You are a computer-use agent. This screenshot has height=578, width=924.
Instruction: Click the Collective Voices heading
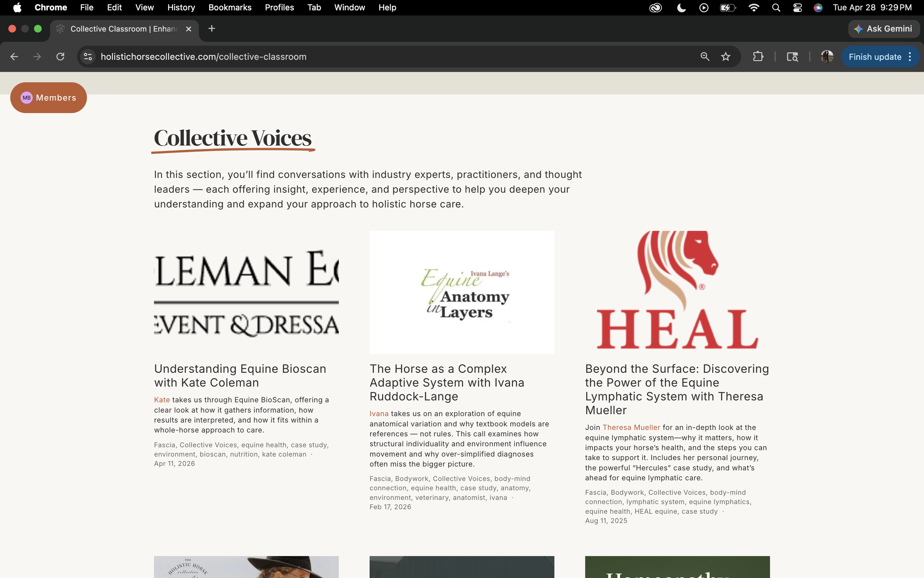pyautogui.click(x=232, y=138)
